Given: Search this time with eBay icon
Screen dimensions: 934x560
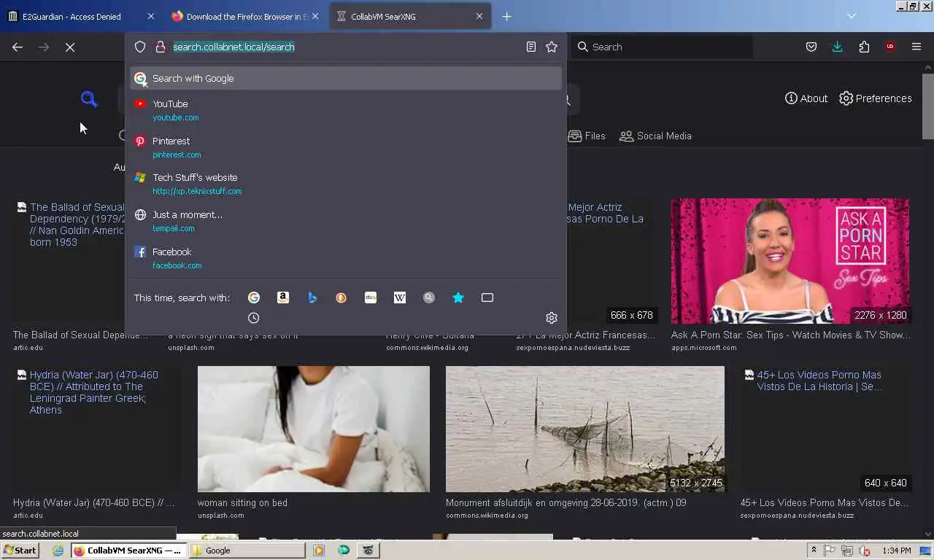Looking at the screenshot, I should pyautogui.click(x=371, y=297).
